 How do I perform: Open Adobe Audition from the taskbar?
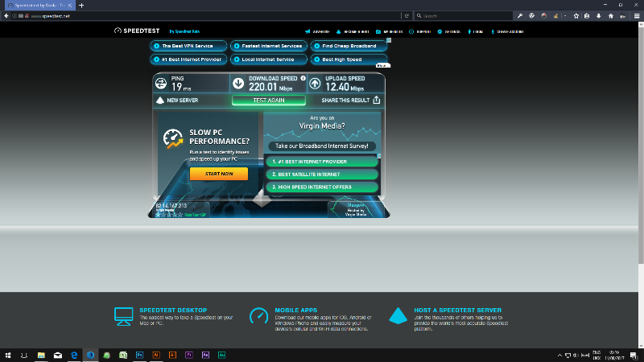point(222,356)
